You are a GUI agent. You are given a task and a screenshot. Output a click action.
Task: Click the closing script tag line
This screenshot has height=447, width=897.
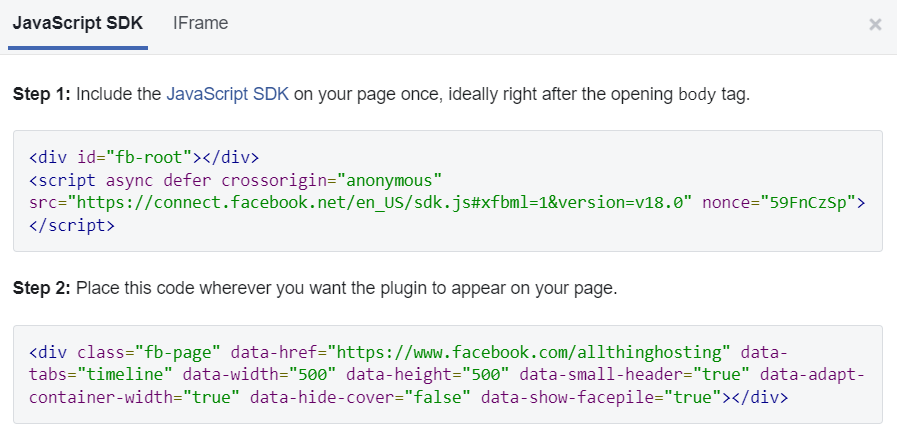click(x=72, y=224)
